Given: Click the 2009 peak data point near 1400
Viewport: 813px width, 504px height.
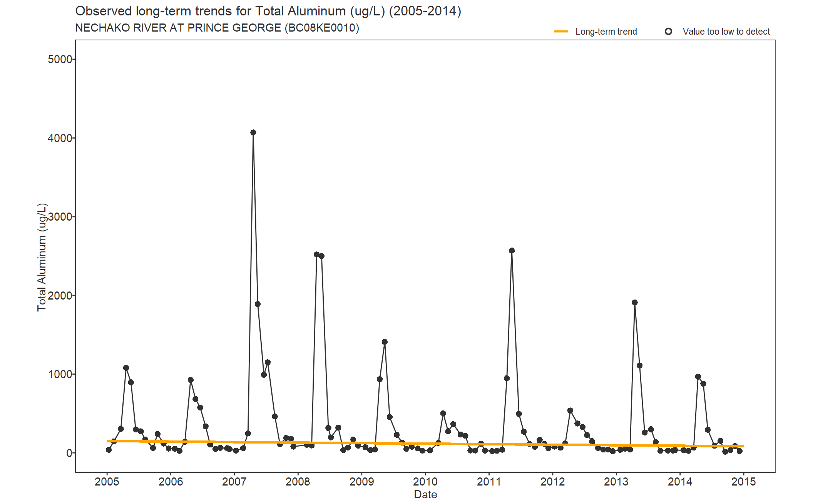Looking at the screenshot, I should click(x=385, y=342).
